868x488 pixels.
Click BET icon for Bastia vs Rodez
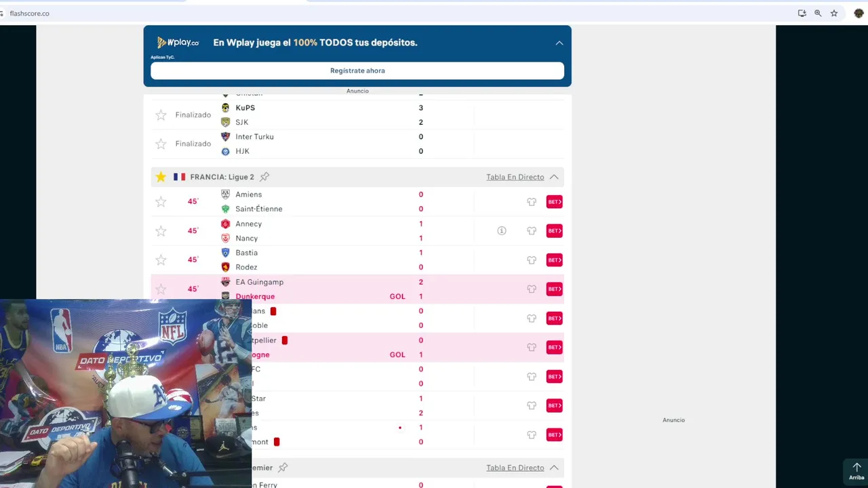pos(555,260)
